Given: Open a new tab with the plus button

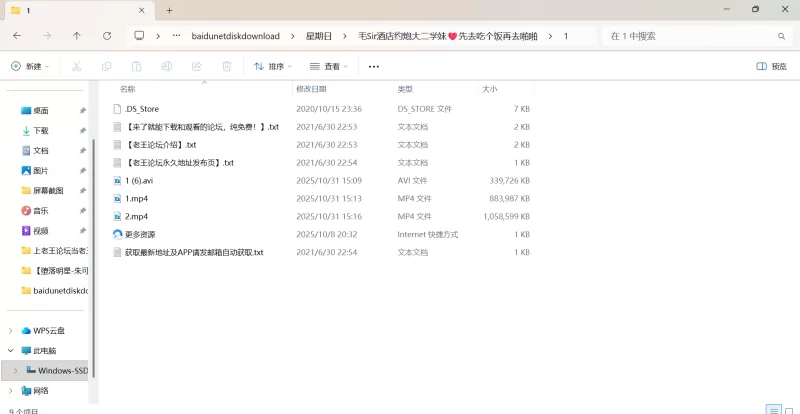Looking at the screenshot, I should 169,10.
